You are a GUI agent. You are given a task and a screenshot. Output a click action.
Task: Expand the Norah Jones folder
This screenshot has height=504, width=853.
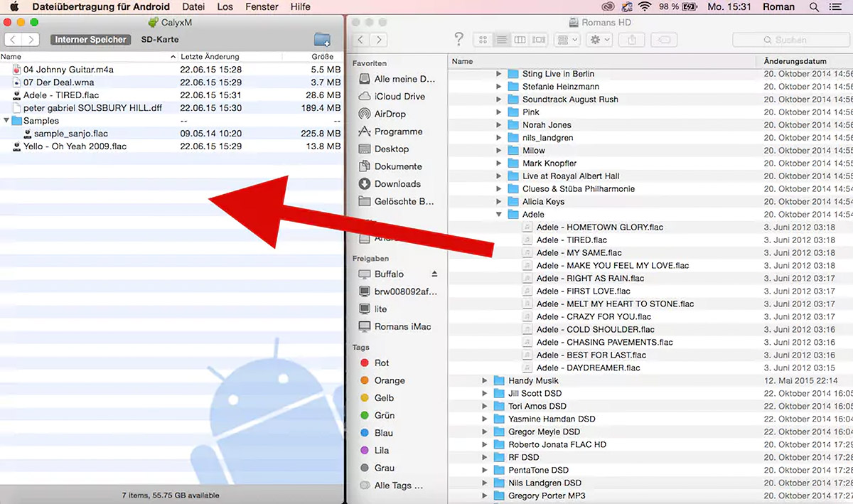[498, 125]
